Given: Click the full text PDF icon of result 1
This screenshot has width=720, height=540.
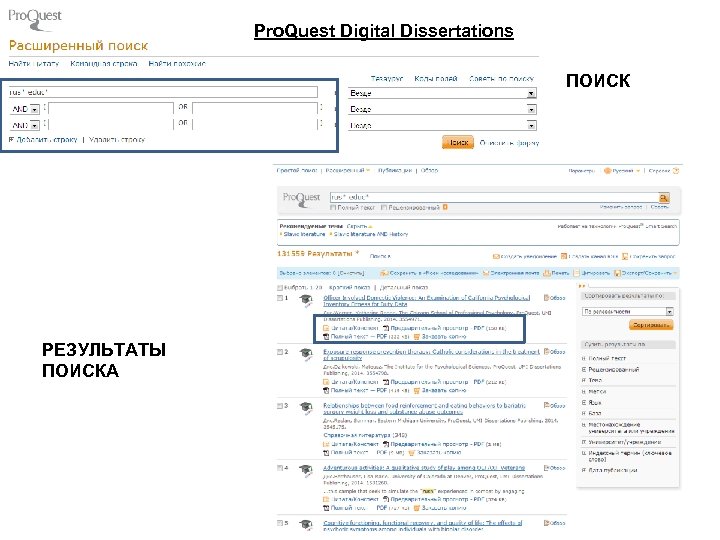Looking at the screenshot, I should (x=326, y=337).
